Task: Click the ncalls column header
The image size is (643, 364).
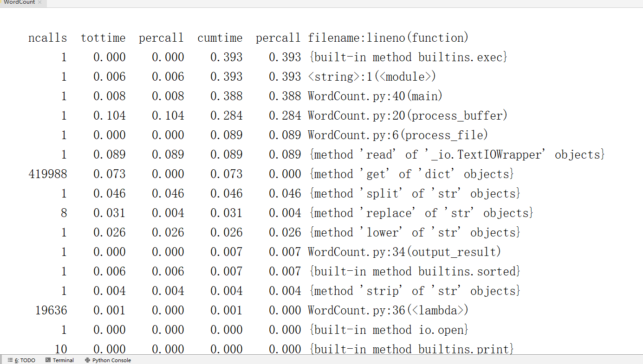Action: click(x=47, y=38)
